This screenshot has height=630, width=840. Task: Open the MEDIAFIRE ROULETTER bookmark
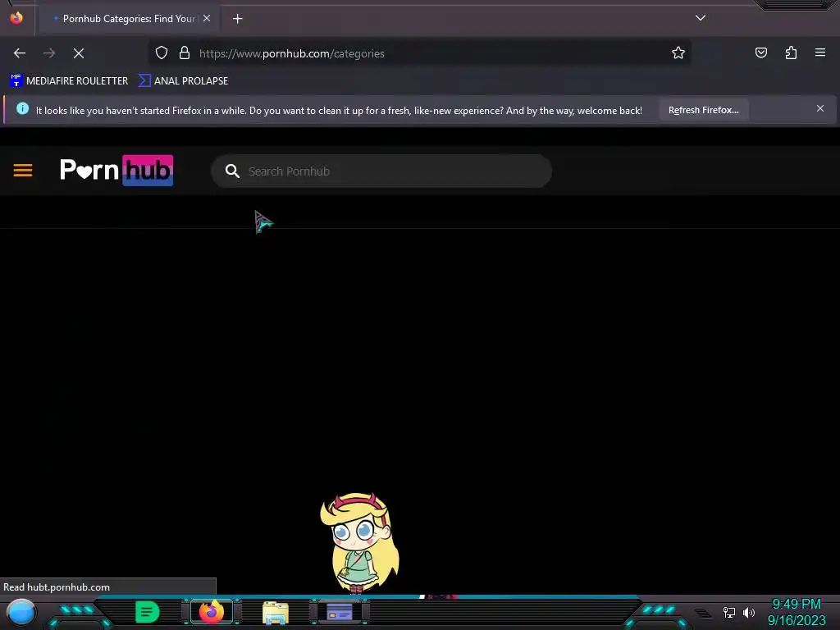[69, 81]
